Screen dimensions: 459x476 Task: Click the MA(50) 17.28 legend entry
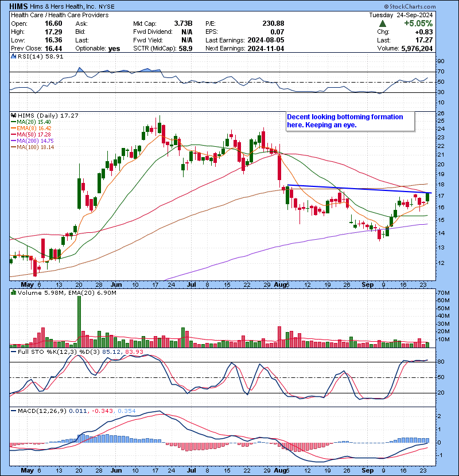click(31, 134)
